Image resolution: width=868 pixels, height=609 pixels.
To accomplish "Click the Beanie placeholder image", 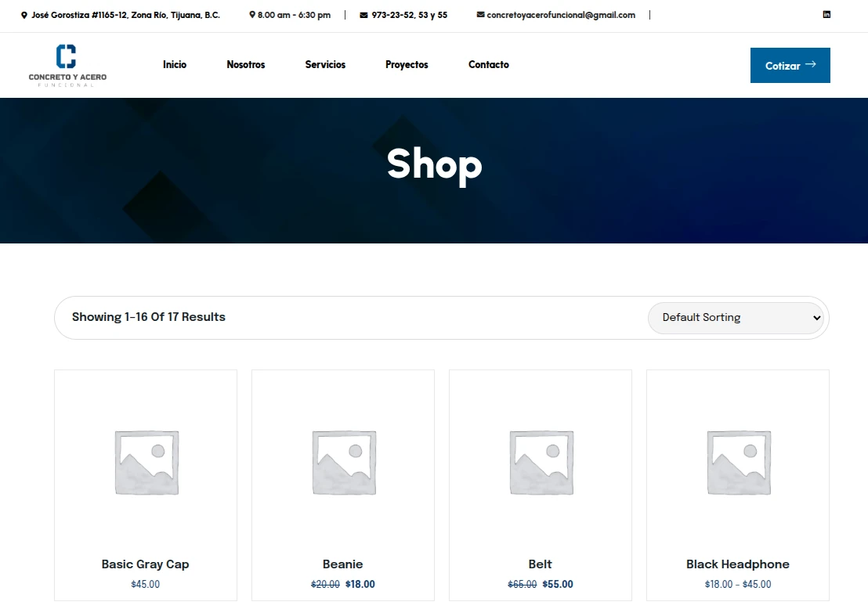I will pyautogui.click(x=345, y=463).
